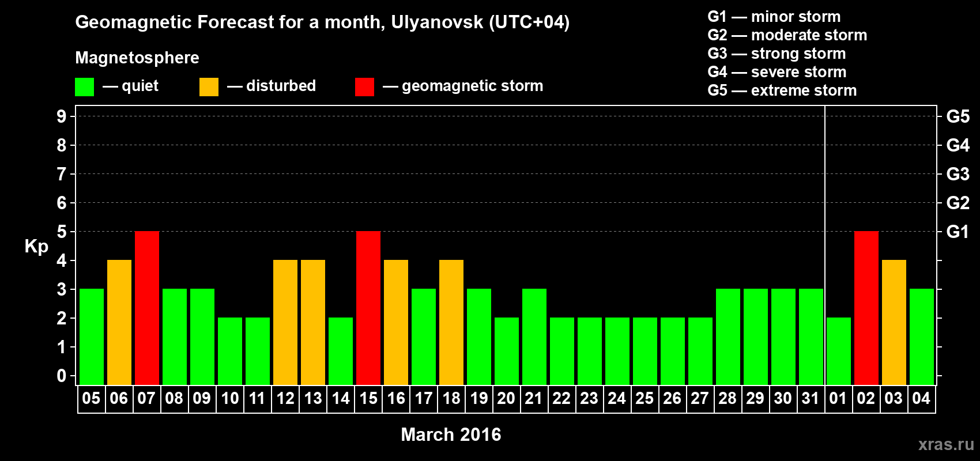This screenshot has height=461, width=980.
Task: Click the green bar for day 19
Action: (479, 337)
